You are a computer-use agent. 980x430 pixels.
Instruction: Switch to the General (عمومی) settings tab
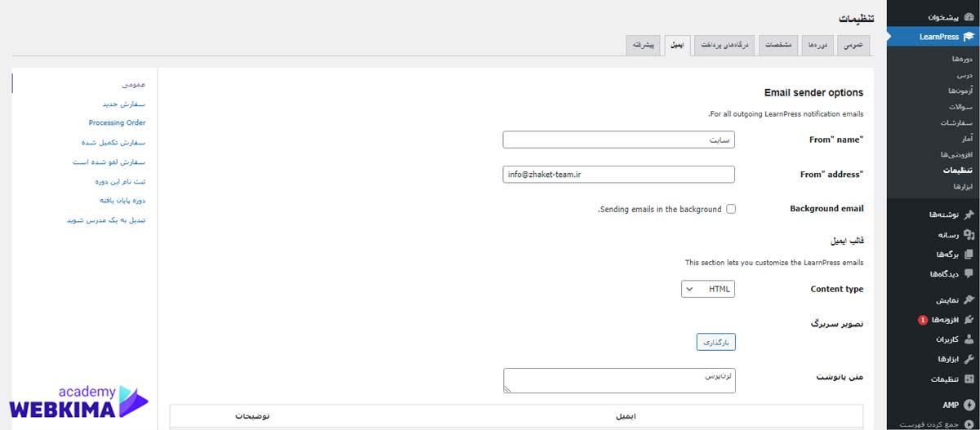853,45
